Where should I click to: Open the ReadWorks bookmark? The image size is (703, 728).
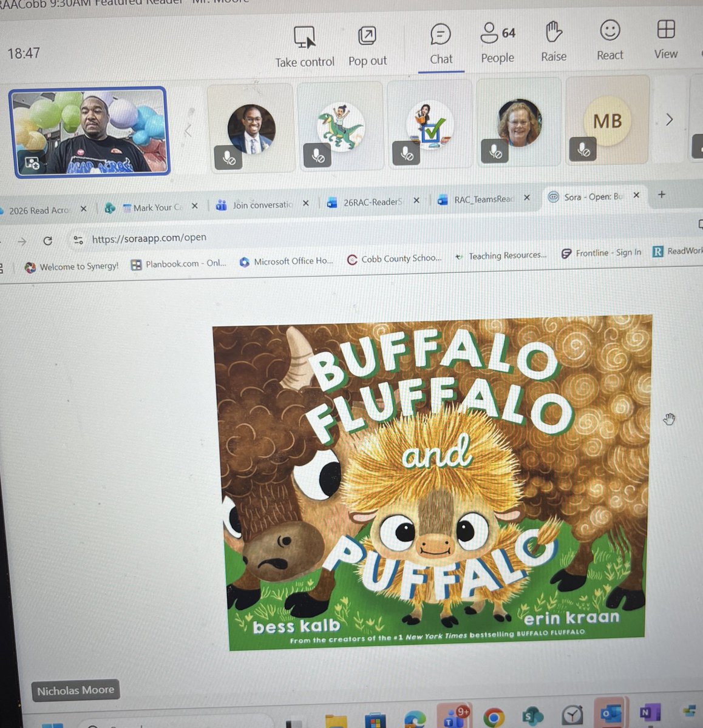(678, 251)
